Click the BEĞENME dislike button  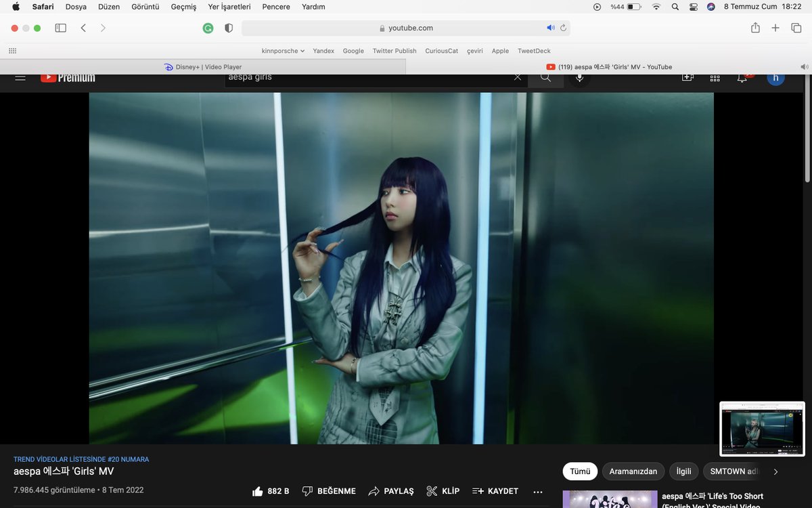point(329,491)
